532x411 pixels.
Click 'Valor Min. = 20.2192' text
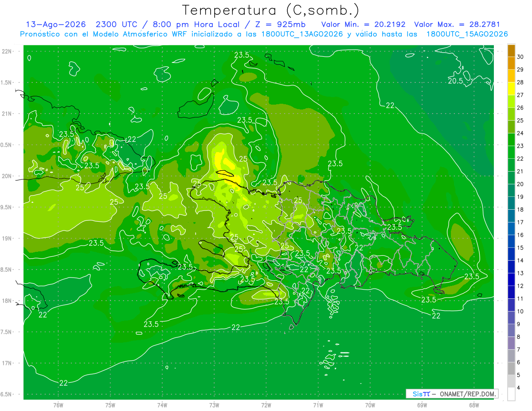coord(363,24)
